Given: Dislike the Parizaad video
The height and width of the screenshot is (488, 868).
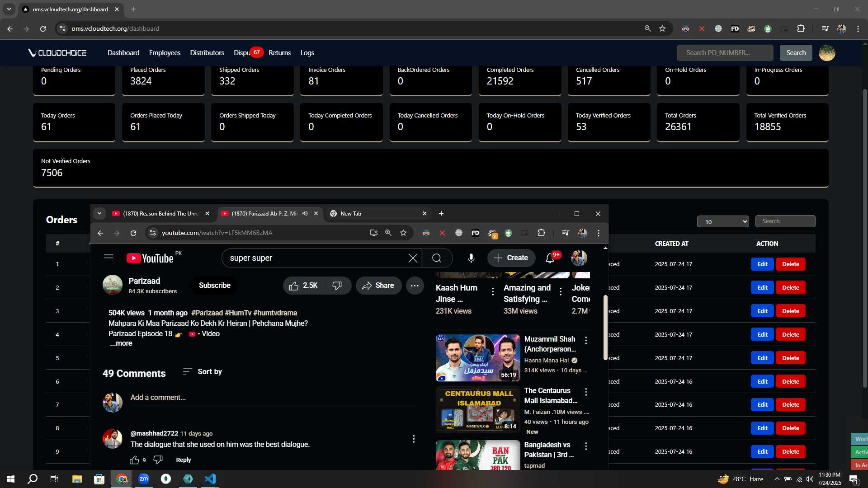Looking at the screenshot, I should click(337, 286).
